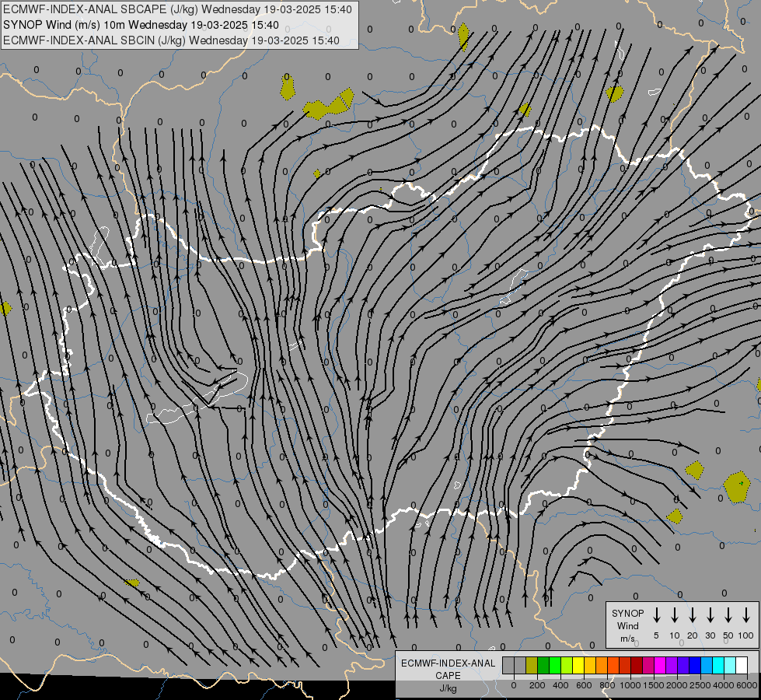This screenshot has width=761, height=700.
Task: Select the pale cyan CAPE legend swatch
Action: point(729,665)
